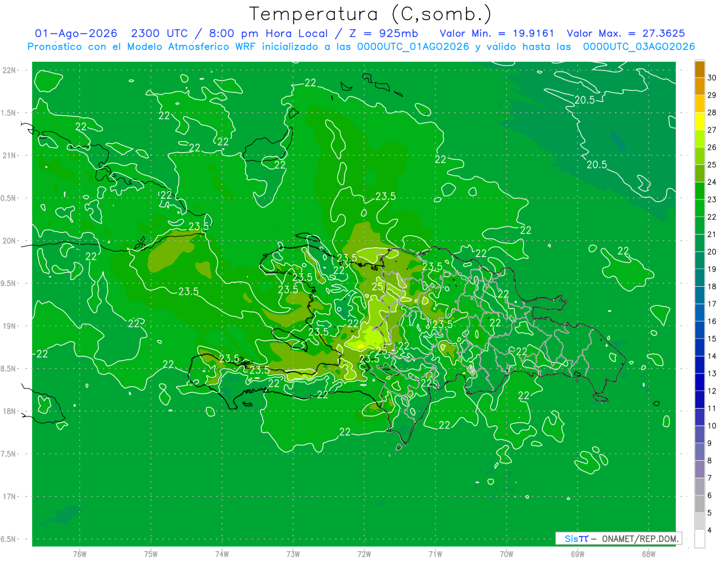Click the "16" label on the color scale
728x562 pixels.
point(712,321)
